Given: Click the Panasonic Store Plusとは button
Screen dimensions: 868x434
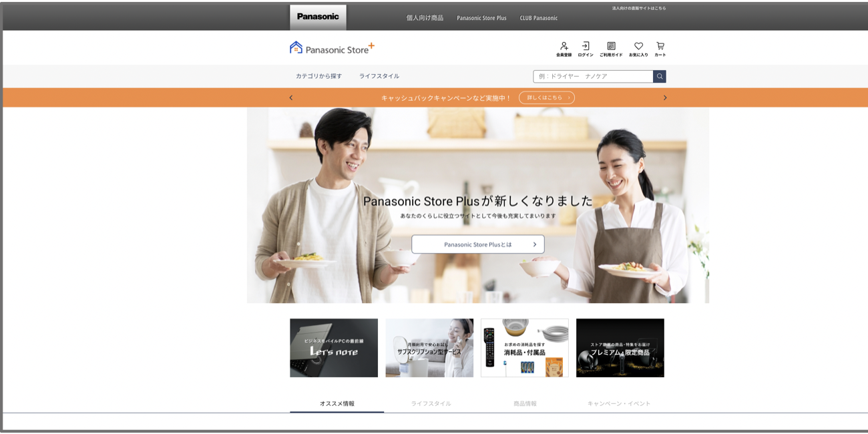Looking at the screenshot, I should click(478, 244).
